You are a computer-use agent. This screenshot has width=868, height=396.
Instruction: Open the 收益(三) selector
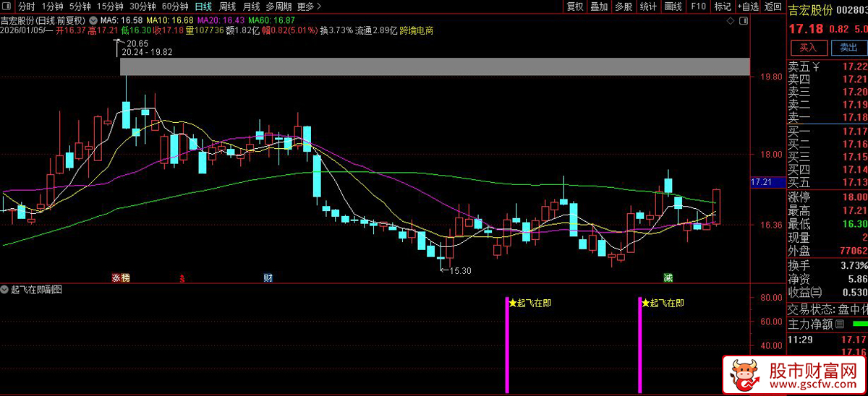tap(804, 292)
